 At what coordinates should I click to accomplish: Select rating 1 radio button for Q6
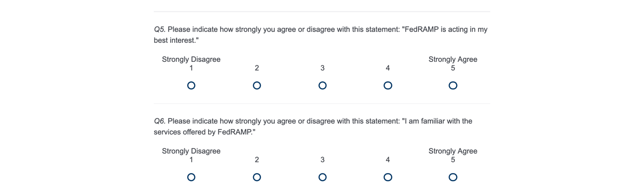[191, 177]
